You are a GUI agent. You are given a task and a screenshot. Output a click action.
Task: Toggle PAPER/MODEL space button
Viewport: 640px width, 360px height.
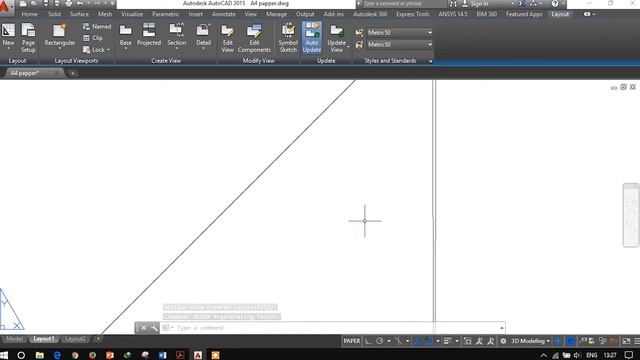tap(351, 341)
